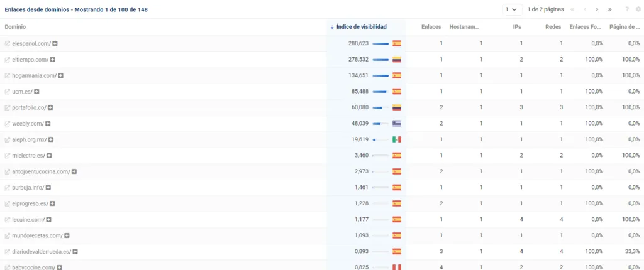Viewport: 644px width, 270px height.
Task: Open external link icon for aleph.org.mx
Action: point(7,139)
